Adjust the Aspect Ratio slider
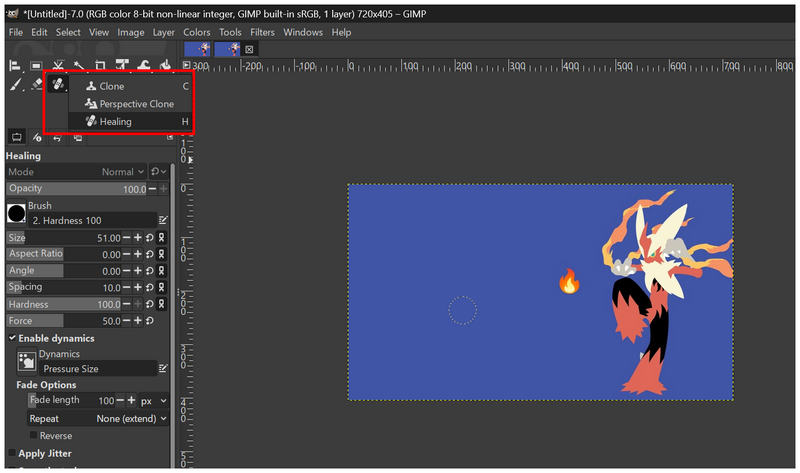The height and width of the screenshot is (473, 800). coord(64,254)
